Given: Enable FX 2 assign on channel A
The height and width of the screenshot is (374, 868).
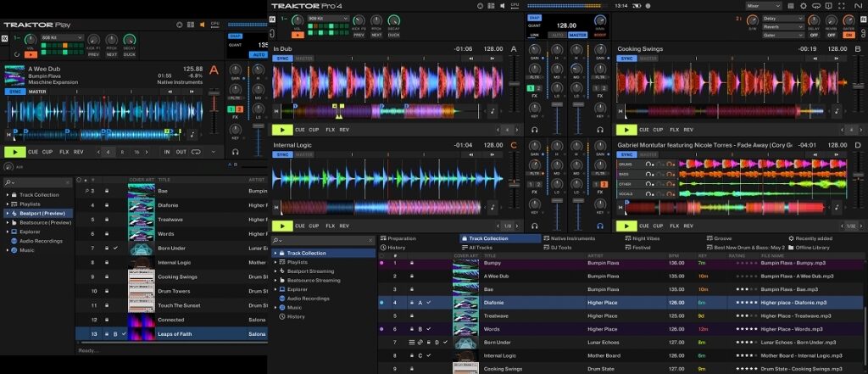Looking at the screenshot, I should click(538, 88).
